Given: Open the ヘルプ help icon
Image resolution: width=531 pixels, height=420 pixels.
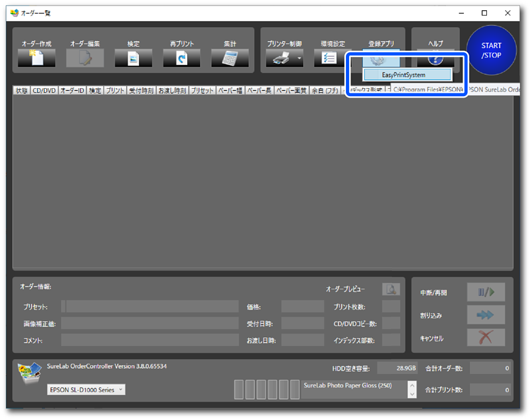Looking at the screenshot, I should [x=435, y=58].
